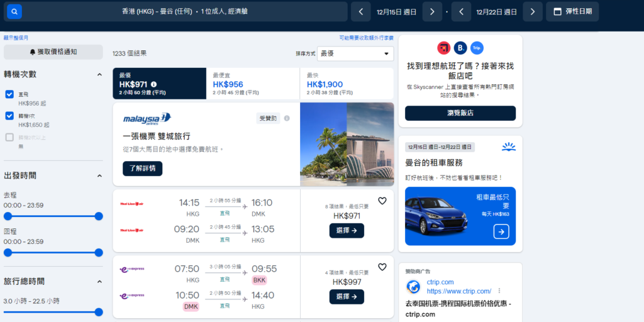Click 選擇 button for HK$971 flight
Viewport: 644px width, 322px height.
347,231
